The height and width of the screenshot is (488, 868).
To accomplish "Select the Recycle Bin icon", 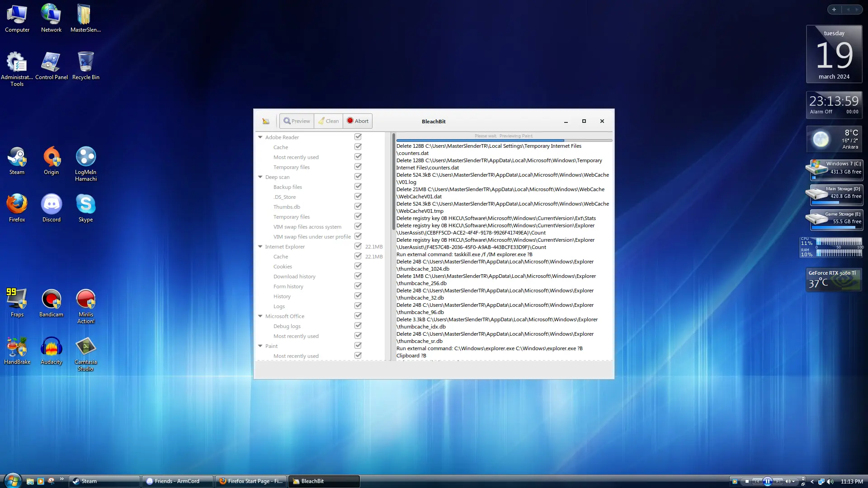I will (x=86, y=66).
